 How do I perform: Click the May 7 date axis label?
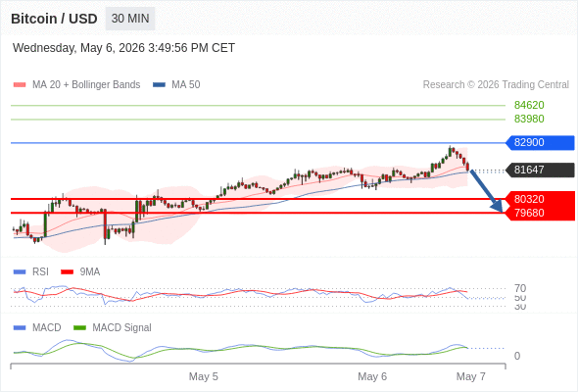click(x=471, y=376)
